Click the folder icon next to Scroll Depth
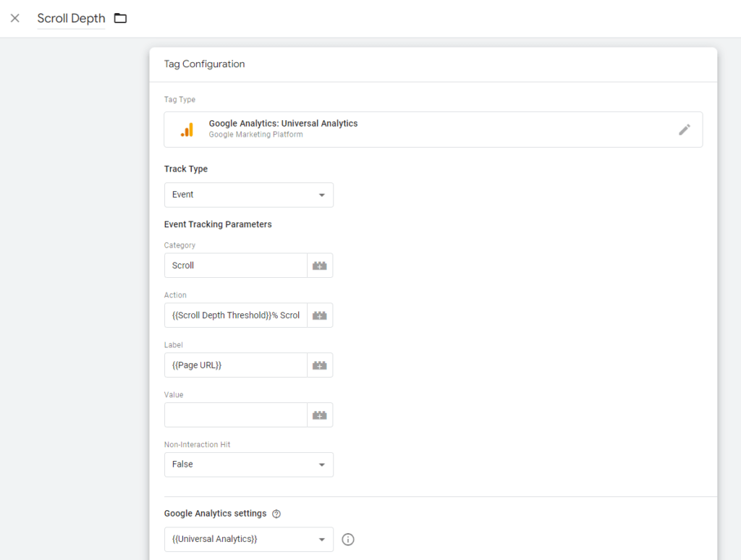741x560 pixels. point(120,18)
